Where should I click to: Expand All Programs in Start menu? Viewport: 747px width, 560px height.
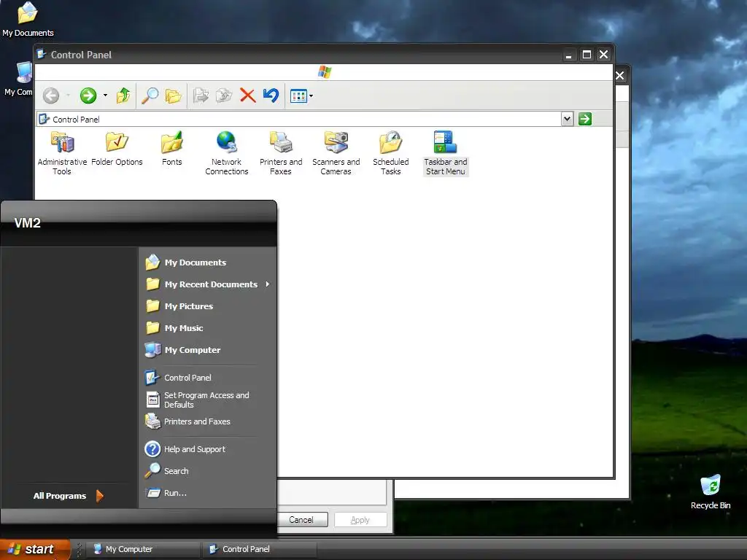pyautogui.click(x=69, y=496)
